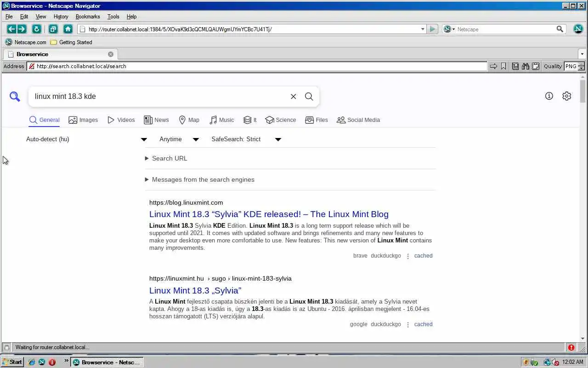This screenshot has height=368, width=588.
Task: Click the page vertical scrollbar thumb
Action: [x=583, y=92]
